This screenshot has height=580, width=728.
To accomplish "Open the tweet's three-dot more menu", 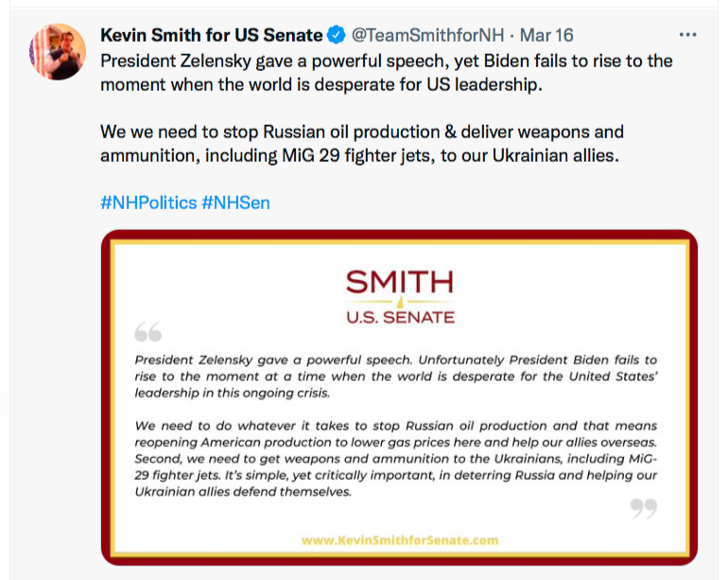I will tap(687, 35).
